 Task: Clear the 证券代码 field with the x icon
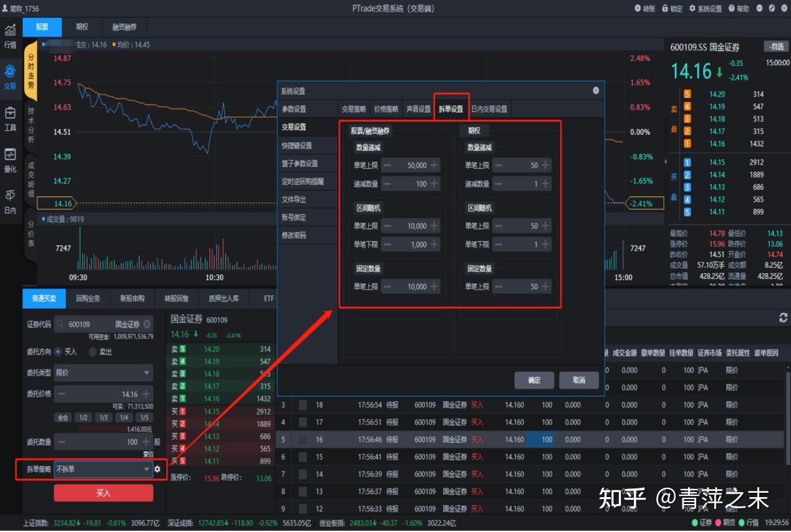pos(147,324)
